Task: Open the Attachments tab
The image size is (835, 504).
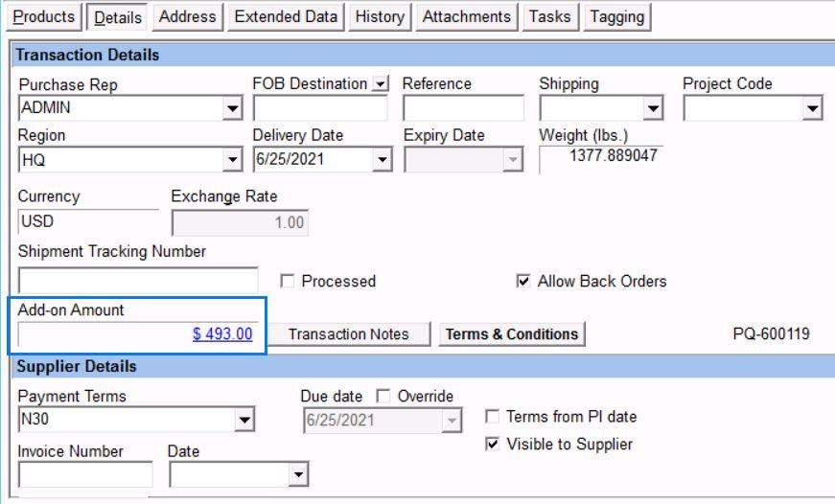Action: coord(467,17)
